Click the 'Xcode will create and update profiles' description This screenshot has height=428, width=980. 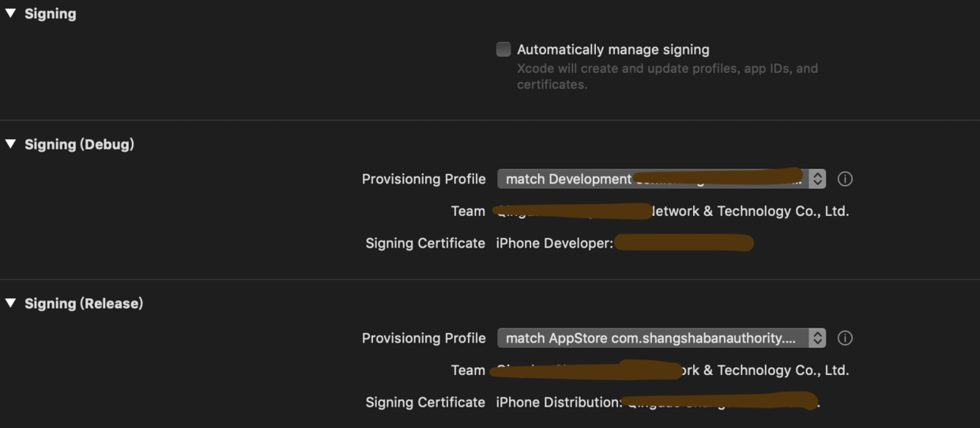point(666,76)
